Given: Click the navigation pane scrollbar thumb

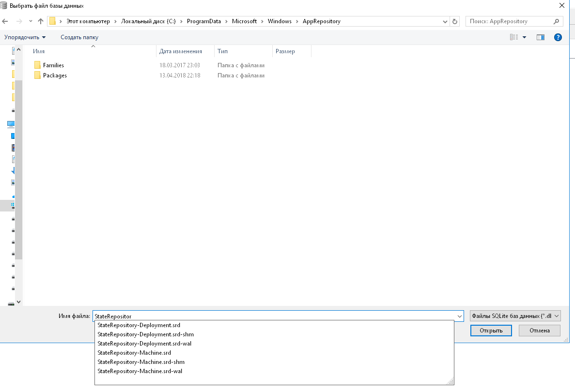Looking at the screenshot, I should coord(19,169).
